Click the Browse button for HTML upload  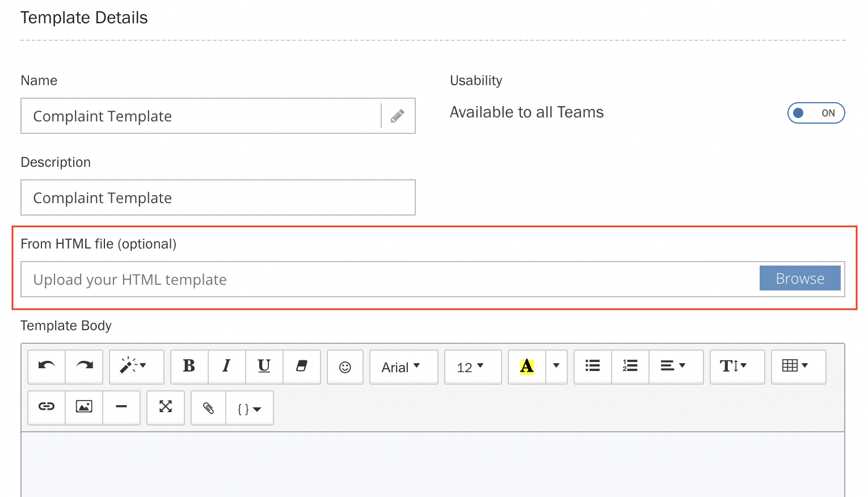(x=799, y=279)
